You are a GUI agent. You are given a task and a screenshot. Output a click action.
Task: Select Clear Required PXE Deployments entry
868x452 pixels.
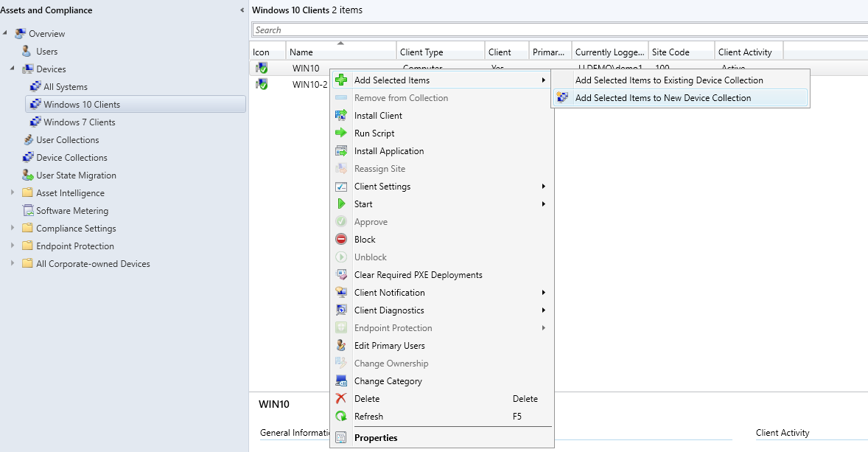tap(442, 275)
